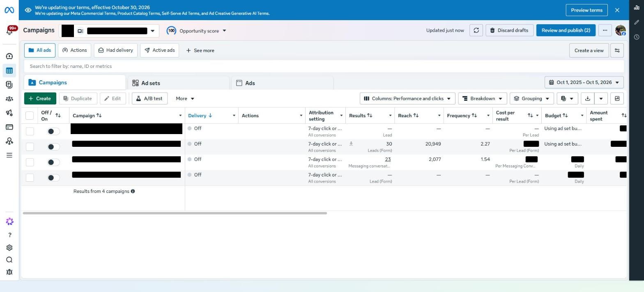Switch to the Ads tab
The image size is (644, 292).
coord(282,83)
